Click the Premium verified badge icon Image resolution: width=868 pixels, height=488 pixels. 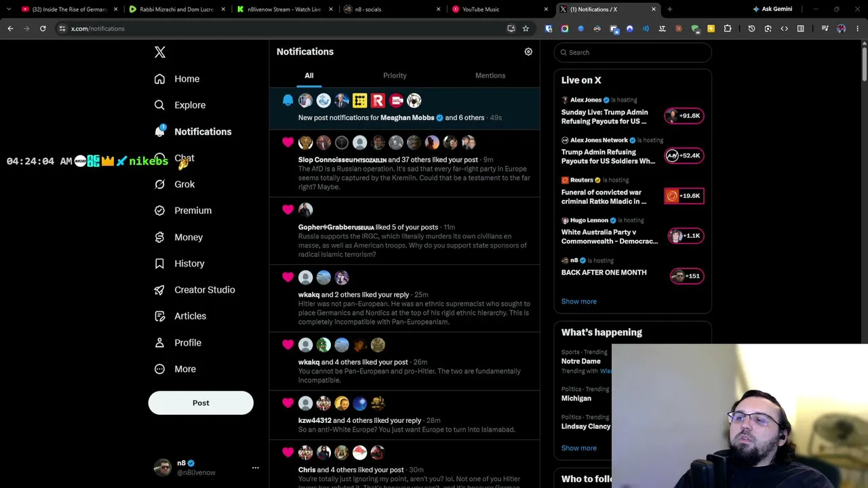point(159,211)
